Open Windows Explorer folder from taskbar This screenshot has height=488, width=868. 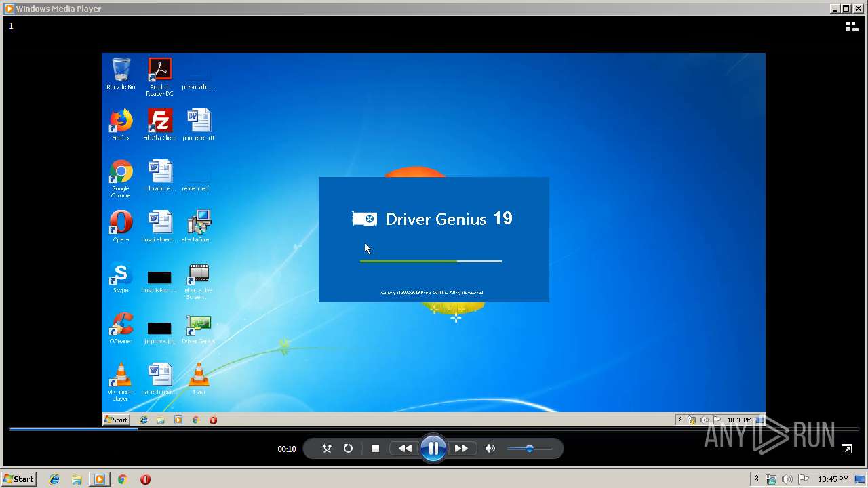(x=77, y=479)
